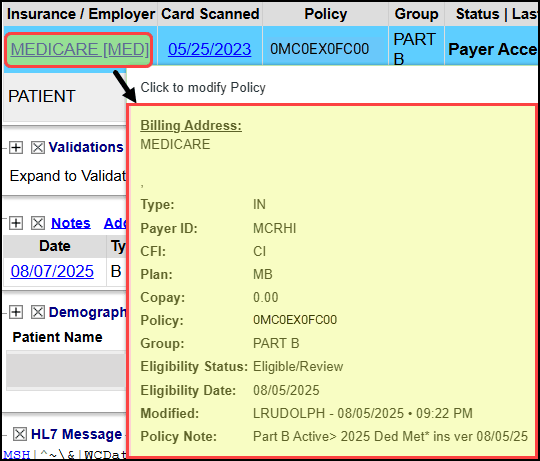The image size is (540, 461).
Task: Click the Policy column header
Action: (325, 14)
